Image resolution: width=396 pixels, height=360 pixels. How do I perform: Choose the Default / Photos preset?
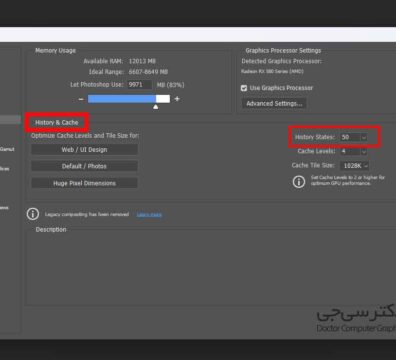pyautogui.click(x=84, y=166)
